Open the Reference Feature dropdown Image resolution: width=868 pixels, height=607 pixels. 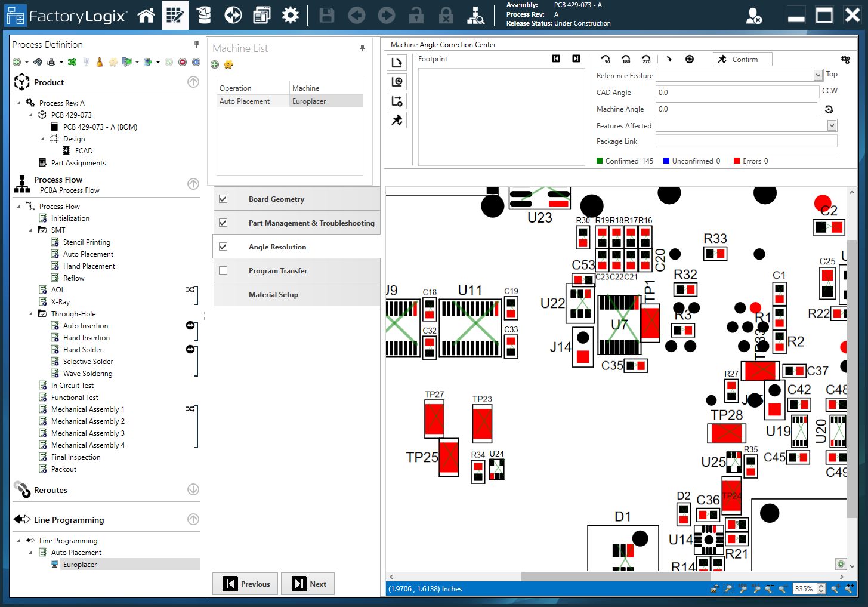(x=818, y=75)
